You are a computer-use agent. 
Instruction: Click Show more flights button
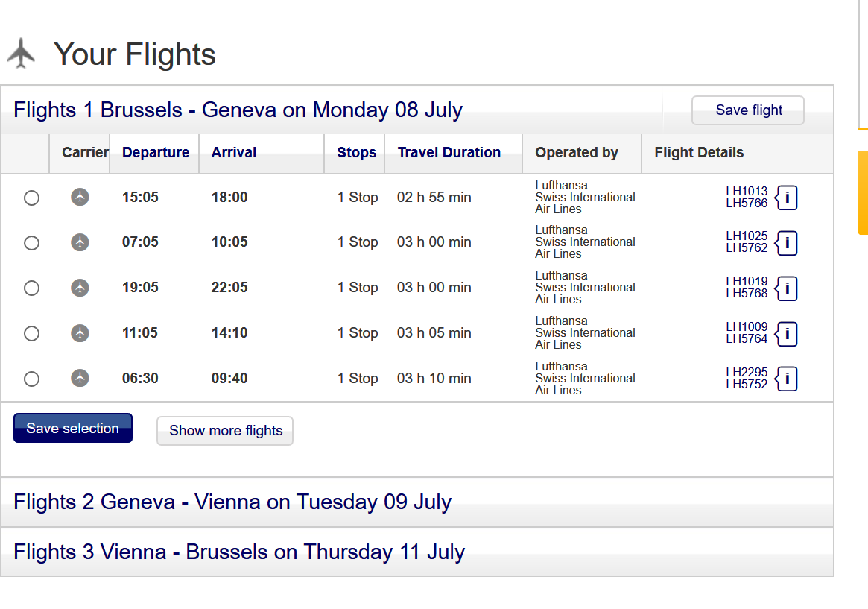click(x=225, y=431)
